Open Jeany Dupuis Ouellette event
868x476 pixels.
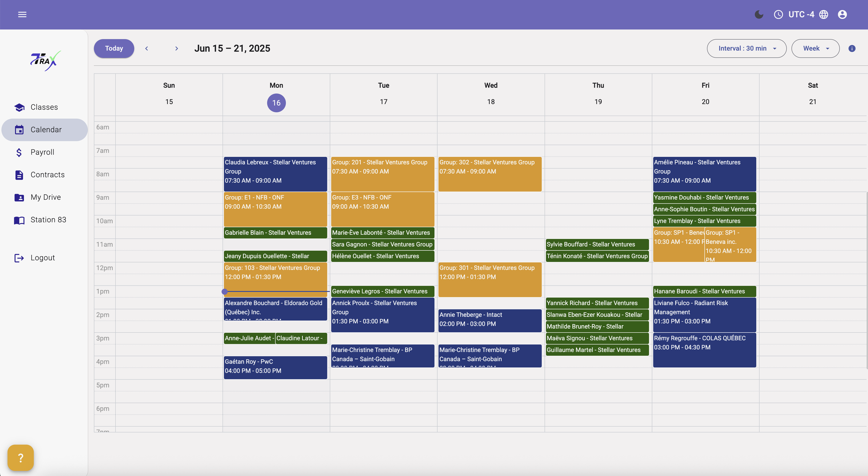pyautogui.click(x=275, y=256)
